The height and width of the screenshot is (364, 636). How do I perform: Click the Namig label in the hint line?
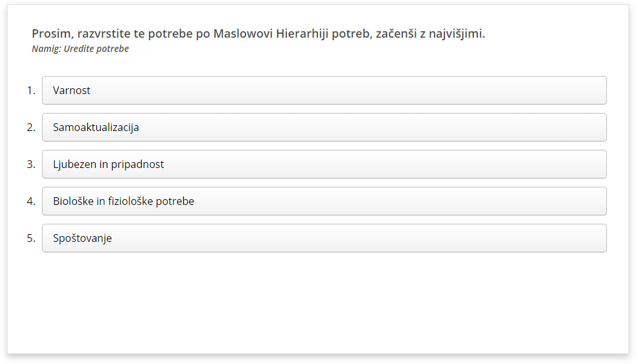pyautogui.click(x=46, y=49)
